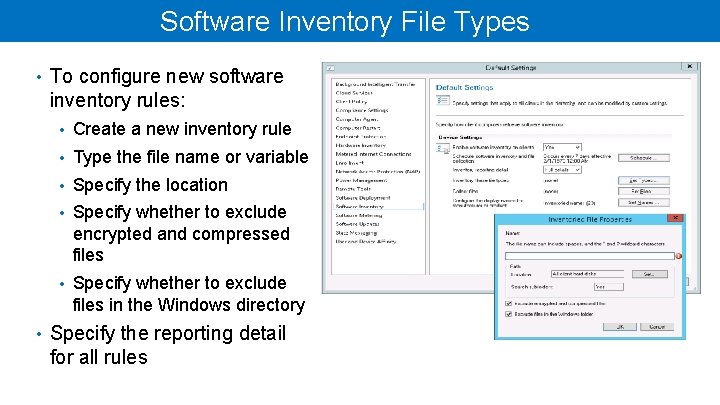Select Cloud Services in settings list
This screenshot has width=720, height=405.
pyautogui.click(x=354, y=93)
